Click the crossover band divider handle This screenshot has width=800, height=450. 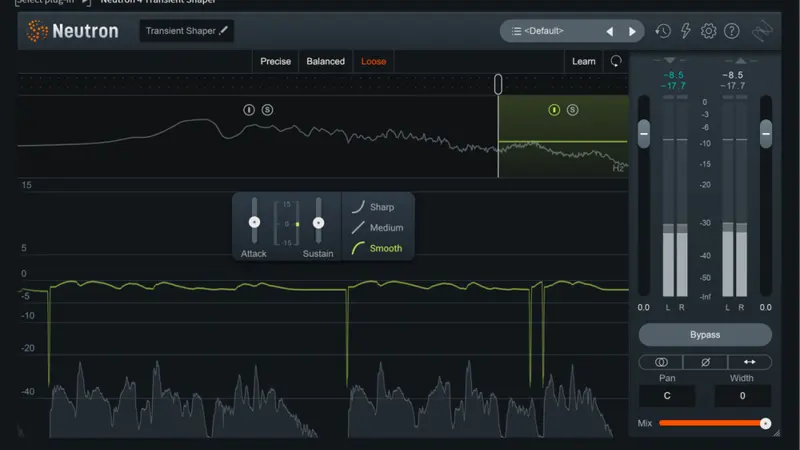coord(498,84)
